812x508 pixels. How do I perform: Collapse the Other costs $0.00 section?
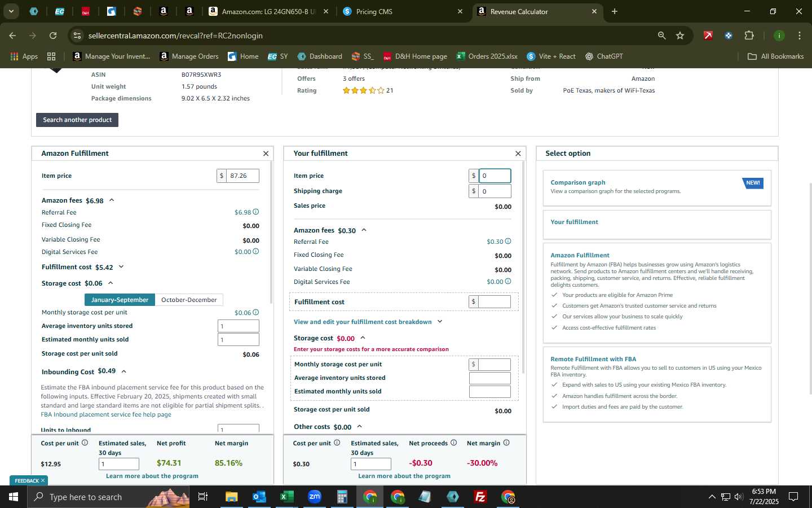(x=359, y=426)
